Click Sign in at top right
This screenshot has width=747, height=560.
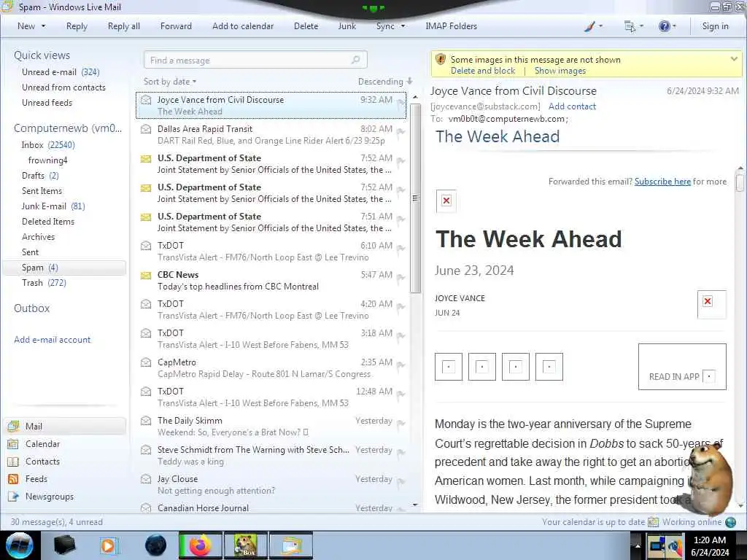click(715, 26)
